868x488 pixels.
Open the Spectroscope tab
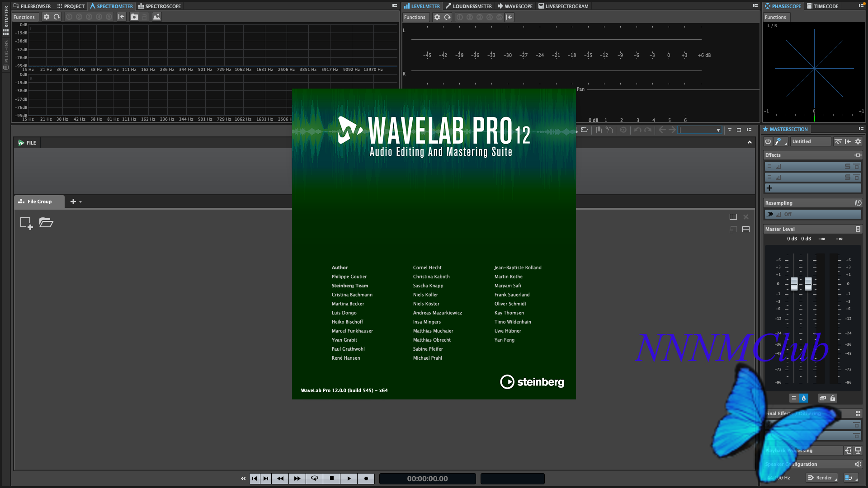pos(160,6)
